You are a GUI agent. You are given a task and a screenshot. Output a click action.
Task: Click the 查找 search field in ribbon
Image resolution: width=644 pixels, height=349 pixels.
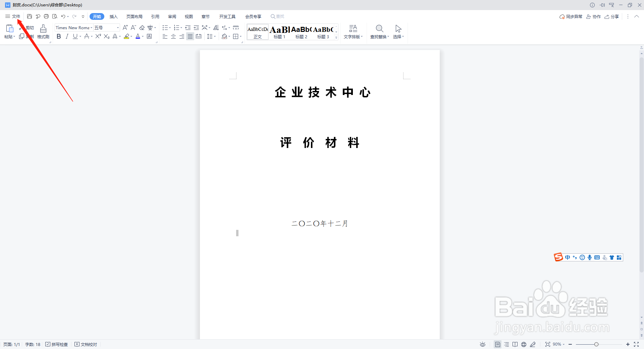(278, 16)
